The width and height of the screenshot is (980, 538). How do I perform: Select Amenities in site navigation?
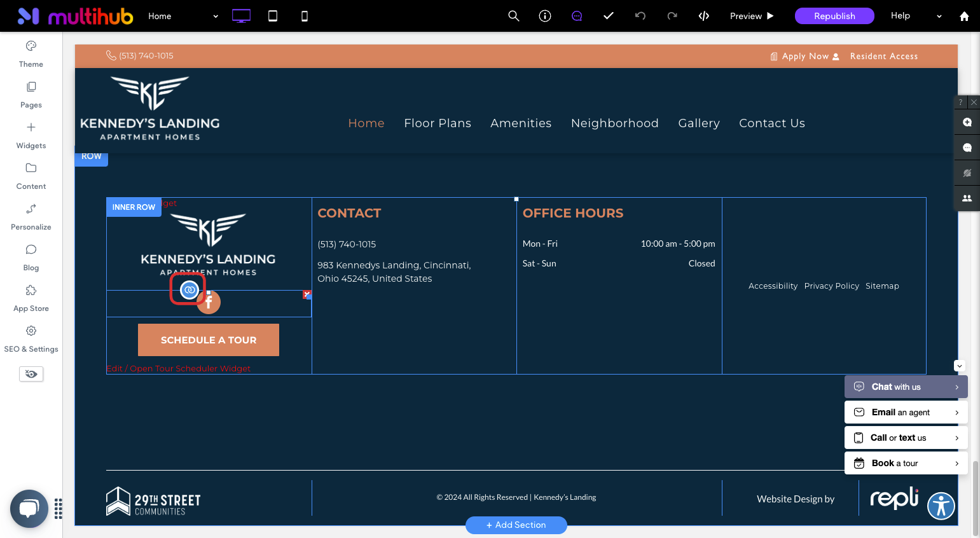pos(521,123)
